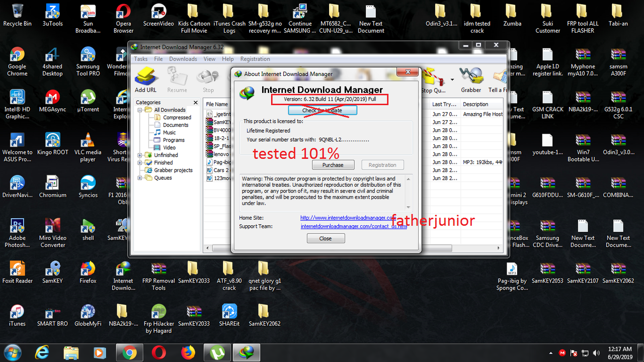Open the Tasks menu in IDM
The width and height of the screenshot is (644, 362).
coord(141,59)
